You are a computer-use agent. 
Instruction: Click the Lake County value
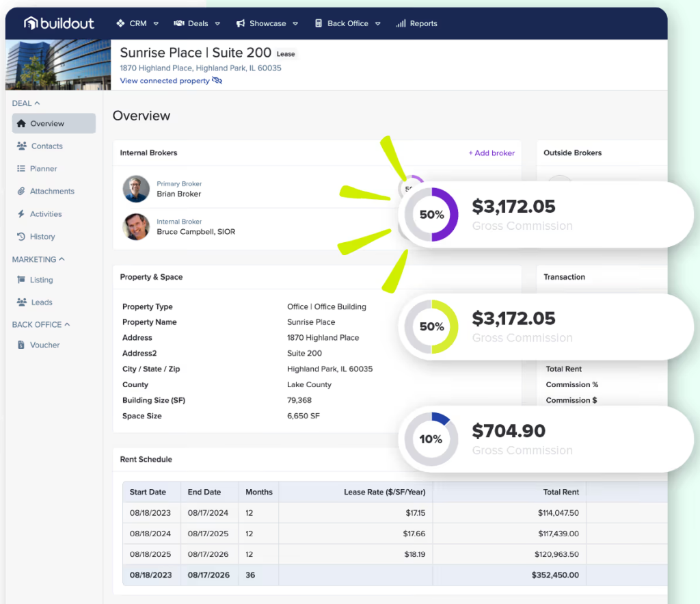point(310,384)
